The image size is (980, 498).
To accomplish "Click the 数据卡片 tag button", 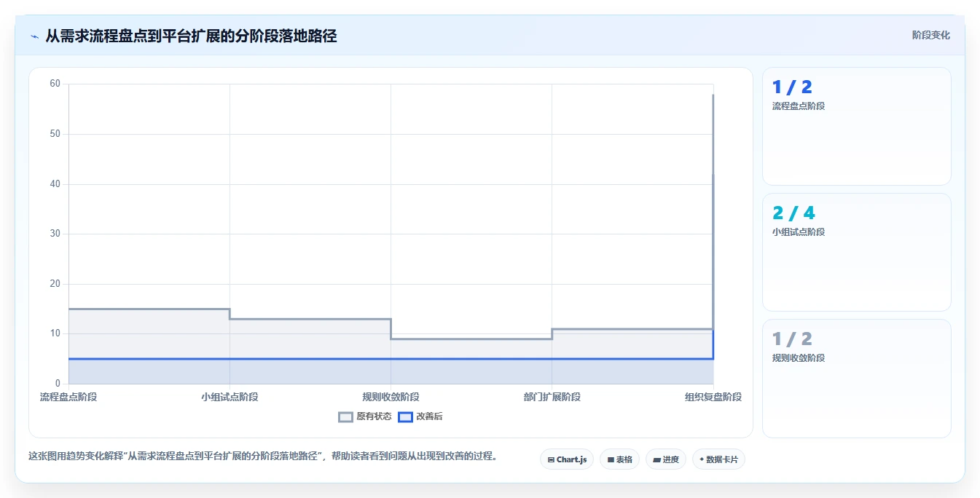I will 718,459.
